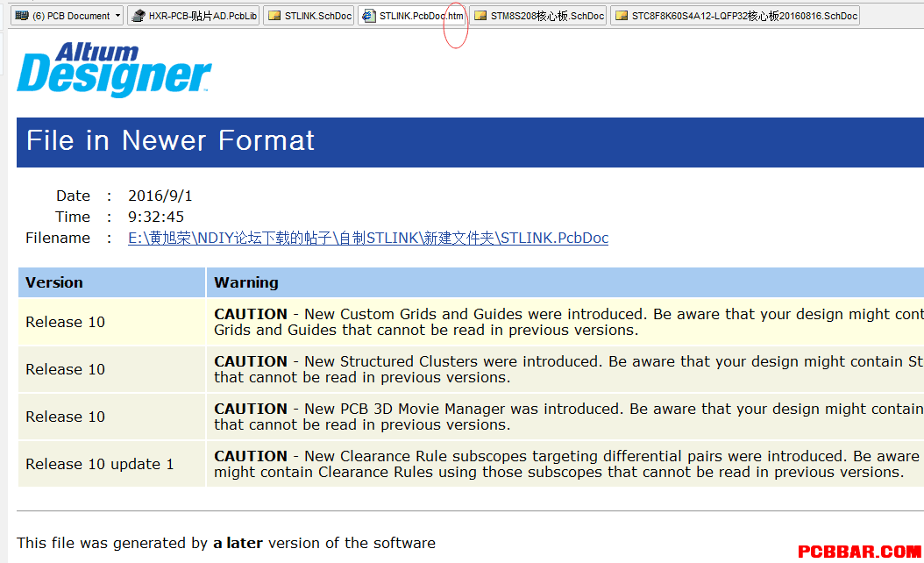This screenshot has height=563, width=924.
Task: Switch to the STLINK.SchDoc tab
Action: pos(309,16)
